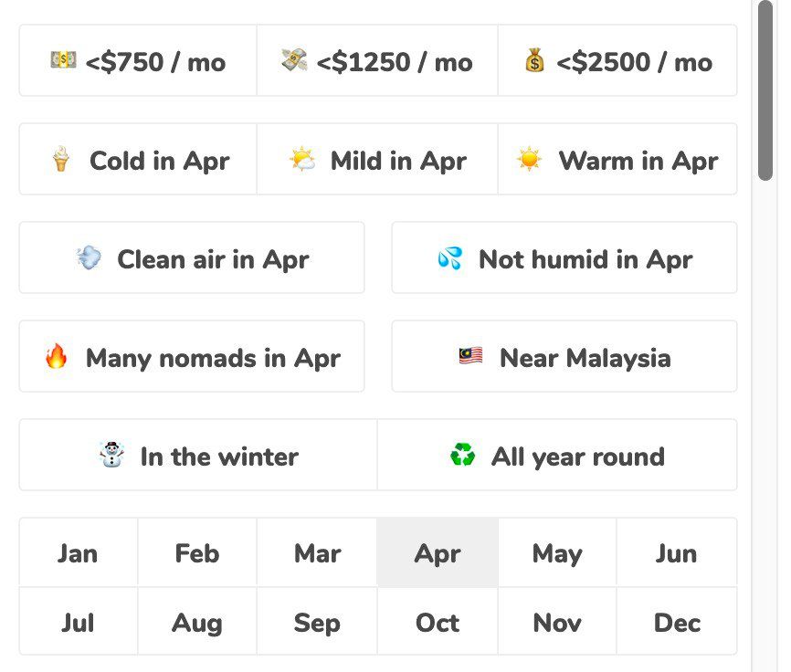The height and width of the screenshot is (672, 791).
Task: Click the green recycle All year round icon
Action: 463,455
